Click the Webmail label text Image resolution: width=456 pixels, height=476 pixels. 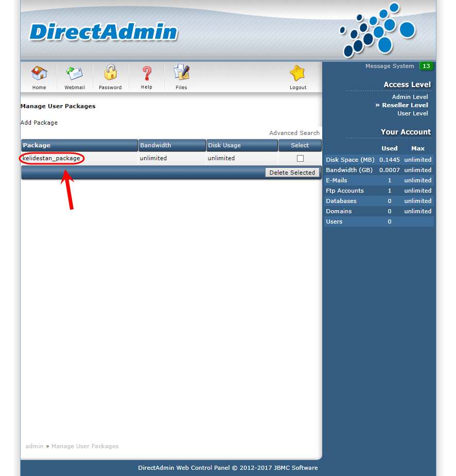[x=75, y=88]
